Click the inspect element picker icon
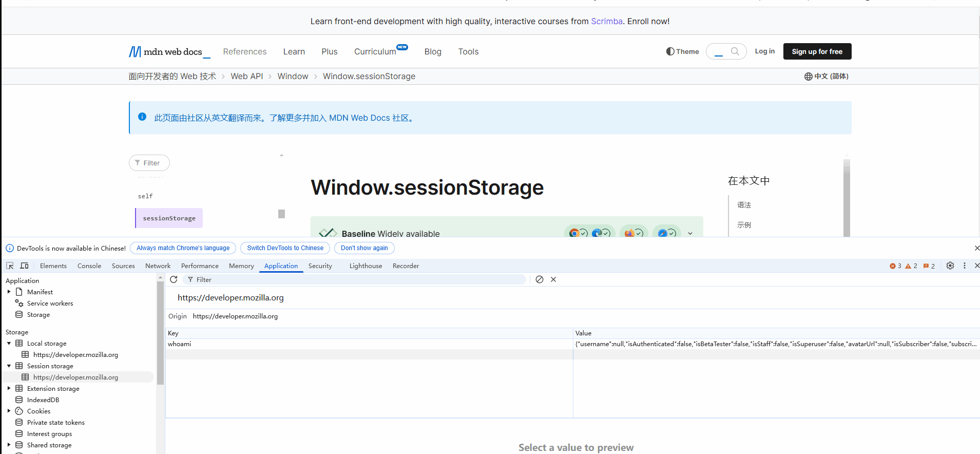The image size is (980, 454). pos(10,266)
